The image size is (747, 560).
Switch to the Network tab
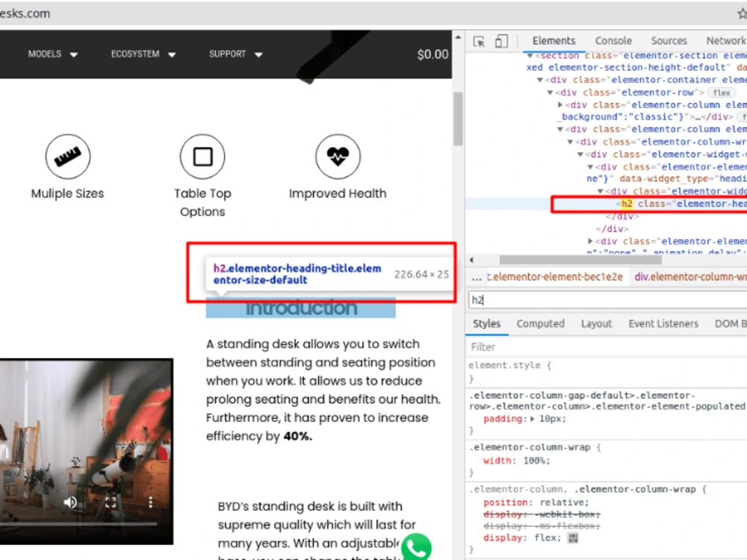click(x=726, y=41)
